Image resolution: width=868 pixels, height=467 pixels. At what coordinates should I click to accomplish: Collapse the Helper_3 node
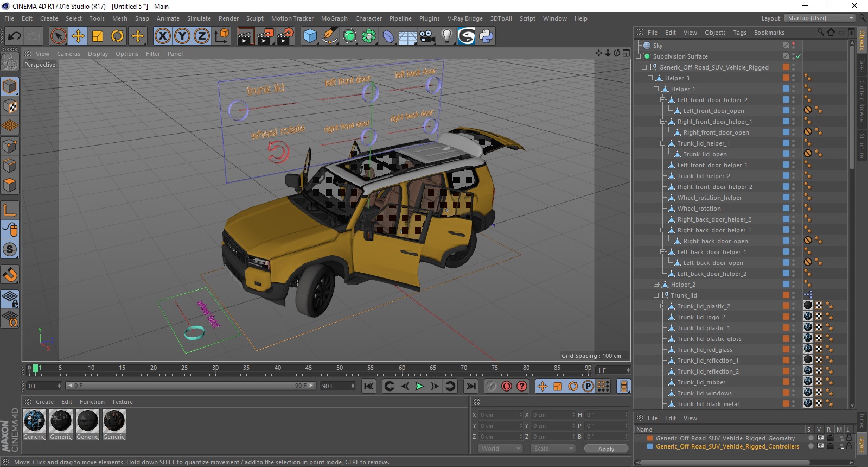tap(650, 78)
